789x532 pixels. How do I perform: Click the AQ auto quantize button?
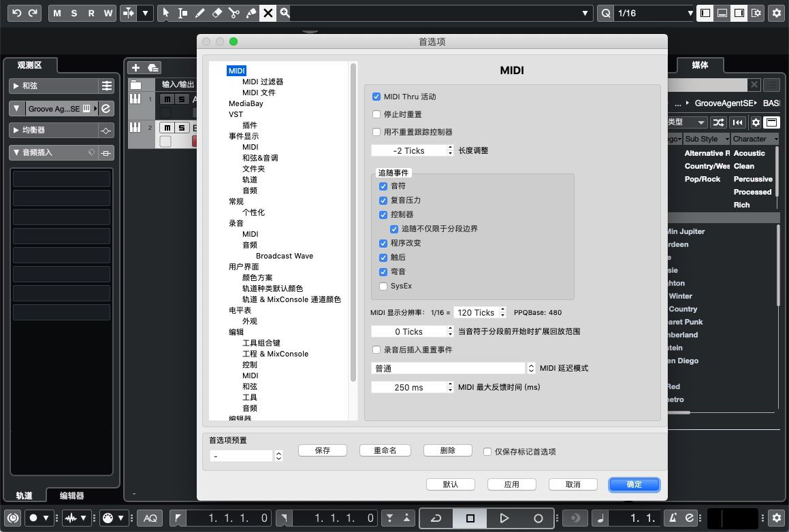[150, 518]
